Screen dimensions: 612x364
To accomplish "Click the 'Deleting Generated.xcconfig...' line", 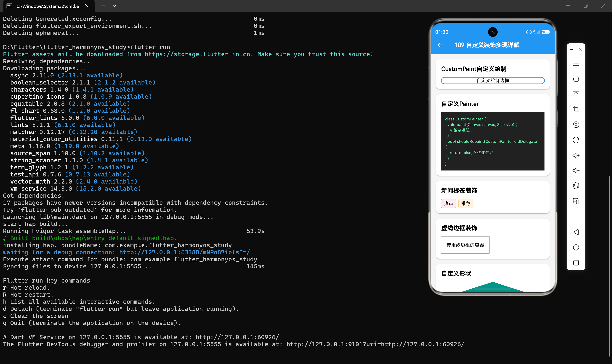I will tap(134, 19).
